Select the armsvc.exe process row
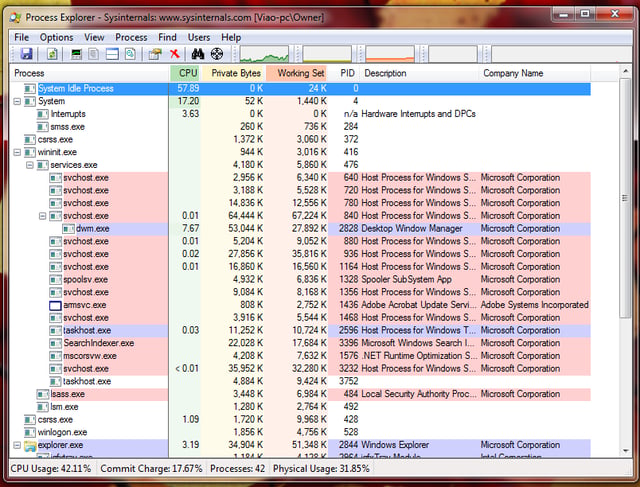The image size is (640, 487). pos(300,305)
